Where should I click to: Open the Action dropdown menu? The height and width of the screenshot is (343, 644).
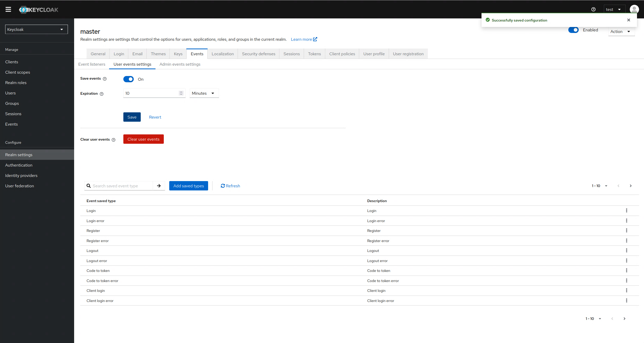pyautogui.click(x=621, y=31)
